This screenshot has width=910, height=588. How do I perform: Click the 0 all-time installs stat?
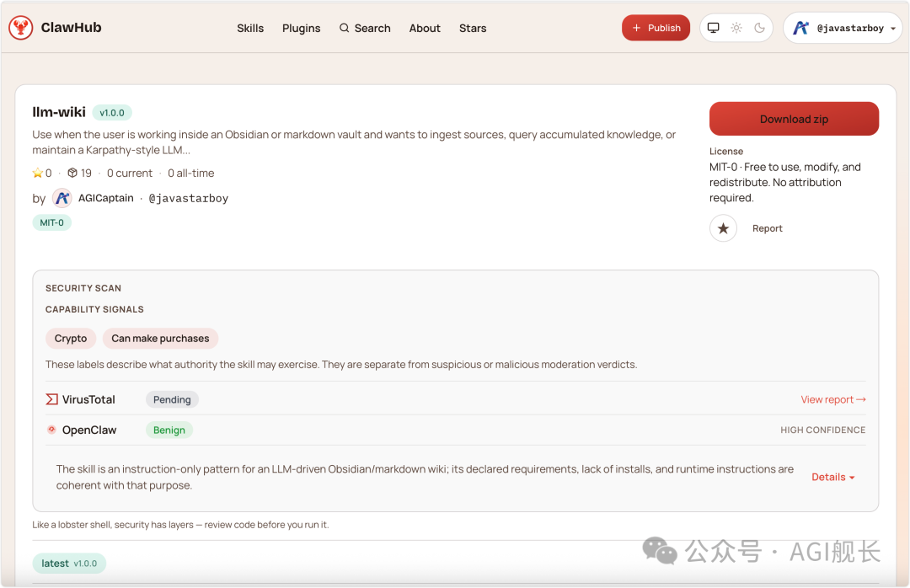click(x=191, y=173)
